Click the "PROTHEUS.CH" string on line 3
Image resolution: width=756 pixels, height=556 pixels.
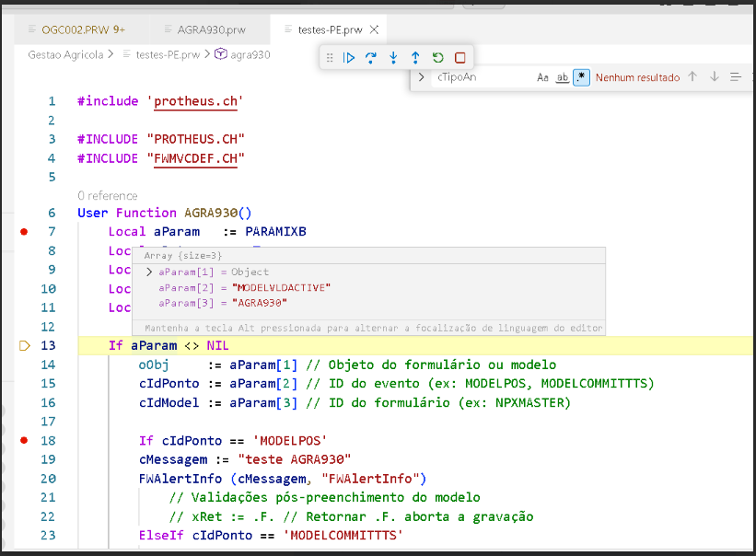pos(196,139)
